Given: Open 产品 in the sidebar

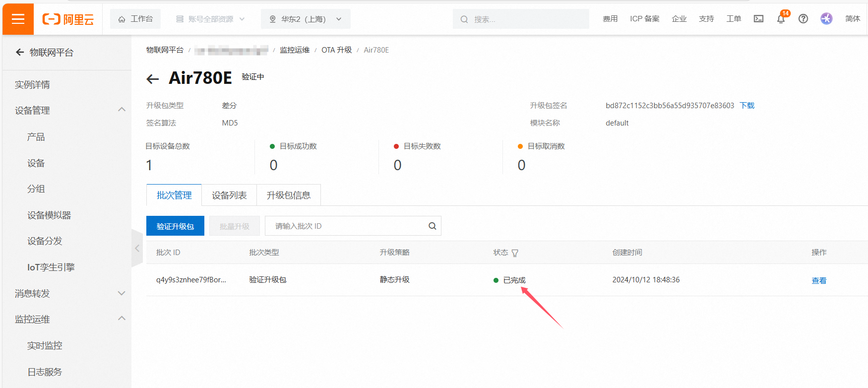Looking at the screenshot, I should [36, 137].
